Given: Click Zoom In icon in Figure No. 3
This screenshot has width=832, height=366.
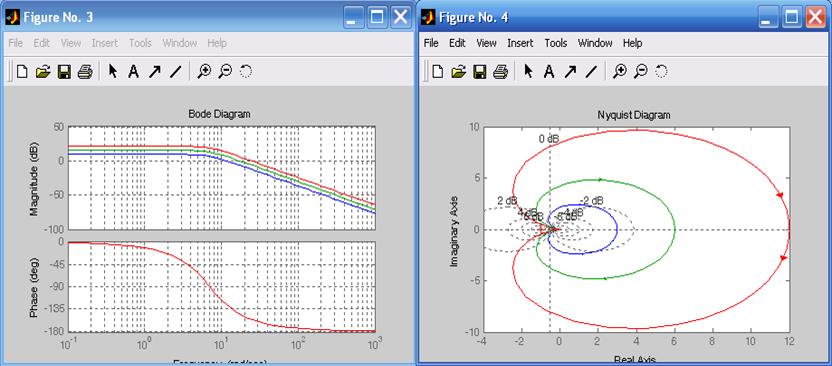Looking at the screenshot, I should click(x=204, y=71).
